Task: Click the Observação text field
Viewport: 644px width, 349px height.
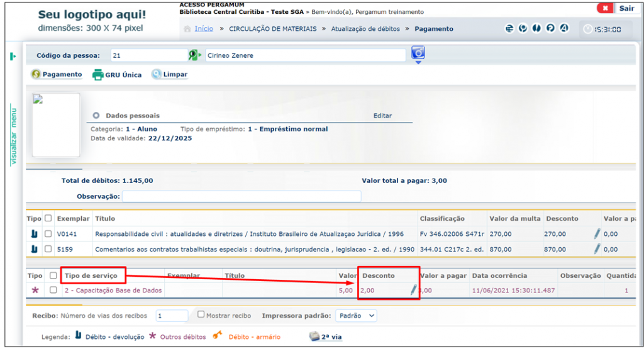Action: [241, 196]
